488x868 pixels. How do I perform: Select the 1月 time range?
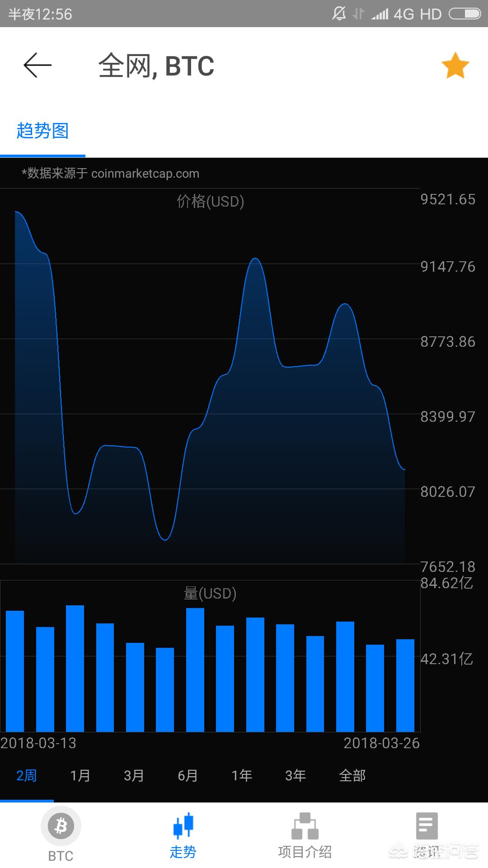pos(80,776)
